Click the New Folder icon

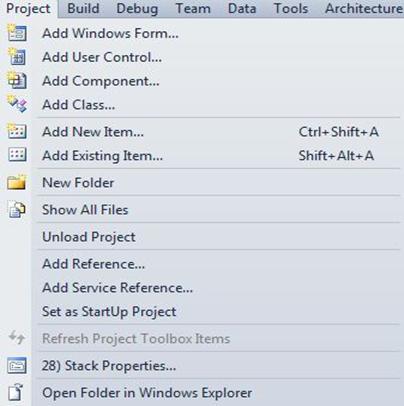17,182
